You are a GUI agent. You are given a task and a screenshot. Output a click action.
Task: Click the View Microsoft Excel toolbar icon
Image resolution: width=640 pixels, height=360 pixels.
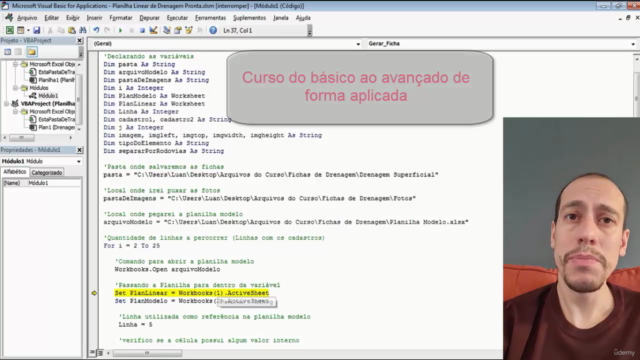click(9, 30)
